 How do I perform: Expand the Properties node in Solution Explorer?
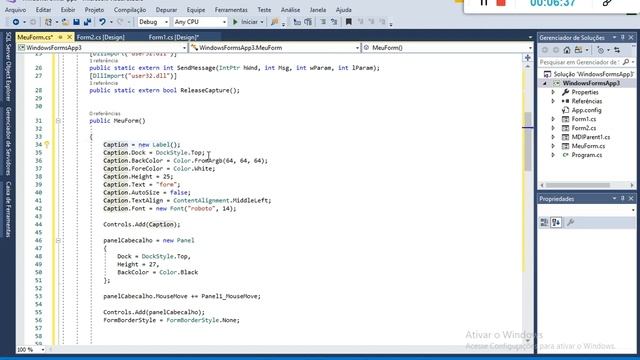[553, 92]
